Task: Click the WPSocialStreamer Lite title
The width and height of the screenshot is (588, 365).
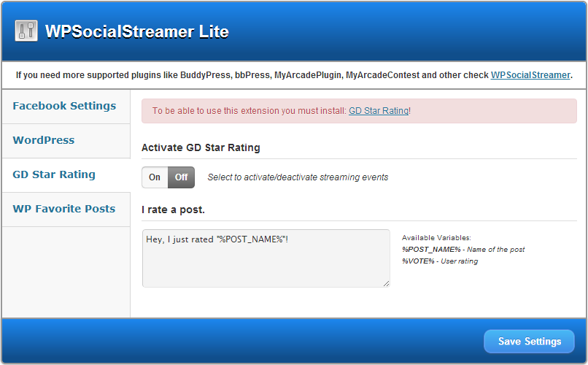Action: pos(137,31)
